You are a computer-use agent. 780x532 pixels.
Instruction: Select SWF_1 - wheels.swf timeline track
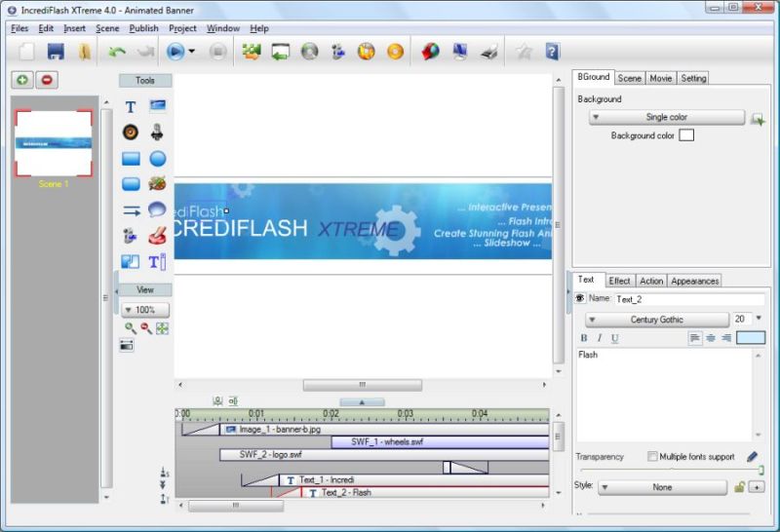[x=440, y=442]
